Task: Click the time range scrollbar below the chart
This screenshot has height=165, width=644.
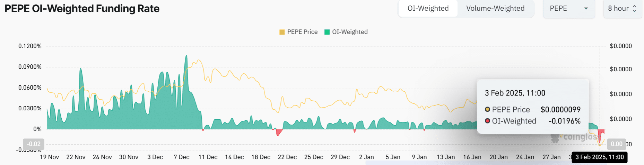Action: (x=485, y=163)
